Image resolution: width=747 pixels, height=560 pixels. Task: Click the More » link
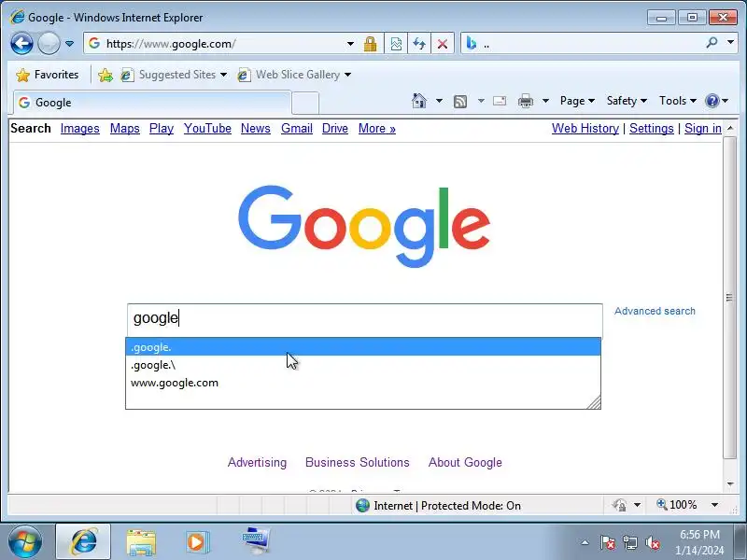(377, 129)
